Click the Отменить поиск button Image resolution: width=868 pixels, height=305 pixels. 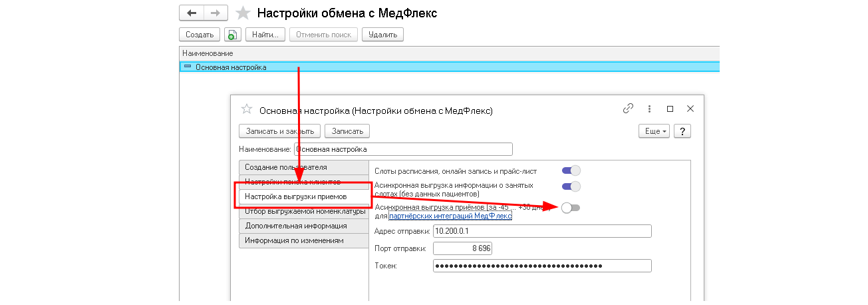coord(323,35)
